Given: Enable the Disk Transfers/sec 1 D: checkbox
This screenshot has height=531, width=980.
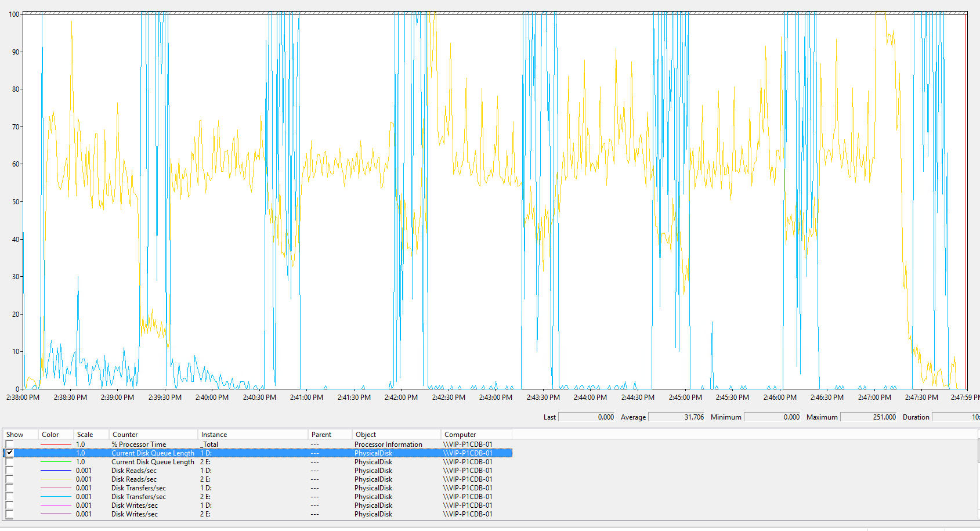Looking at the screenshot, I should [9, 488].
